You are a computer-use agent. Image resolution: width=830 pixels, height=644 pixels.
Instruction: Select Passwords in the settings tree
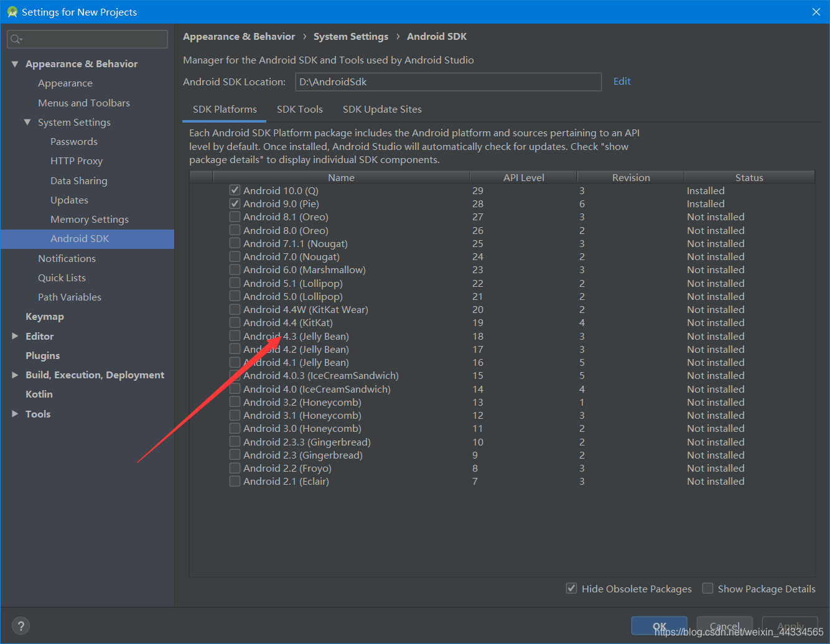pos(74,142)
